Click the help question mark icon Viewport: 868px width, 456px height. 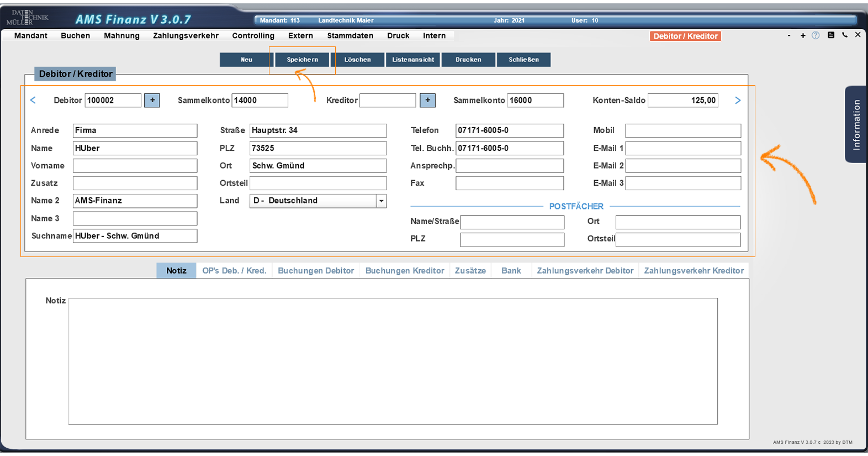pyautogui.click(x=816, y=35)
